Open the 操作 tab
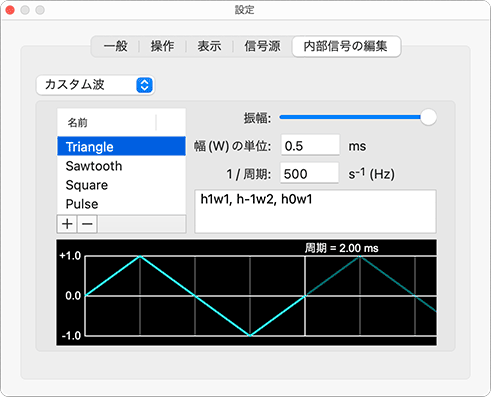This screenshot has width=491, height=397. [x=162, y=46]
